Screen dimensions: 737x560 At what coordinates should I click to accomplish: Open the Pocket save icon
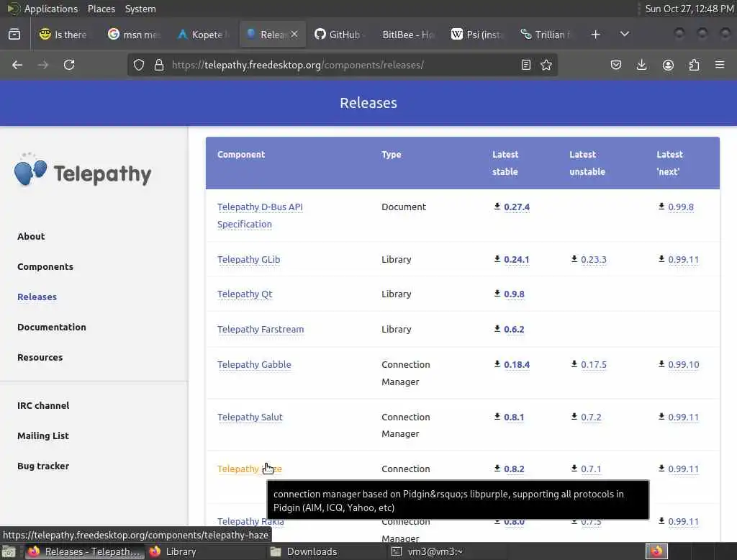tap(616, 65)
